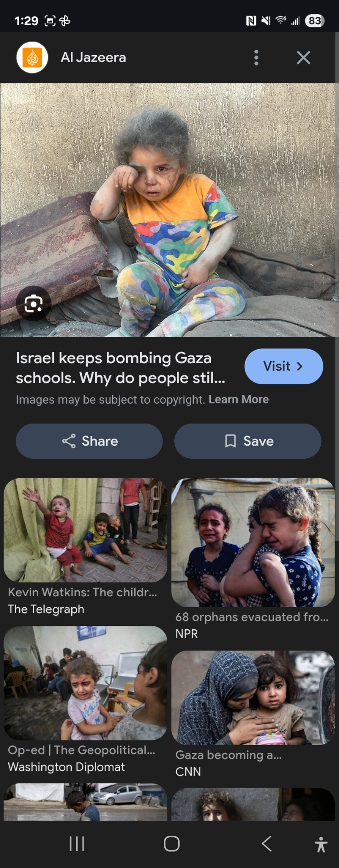
Task: Tap the Android back navigation icon
Action: click(267, 844)
